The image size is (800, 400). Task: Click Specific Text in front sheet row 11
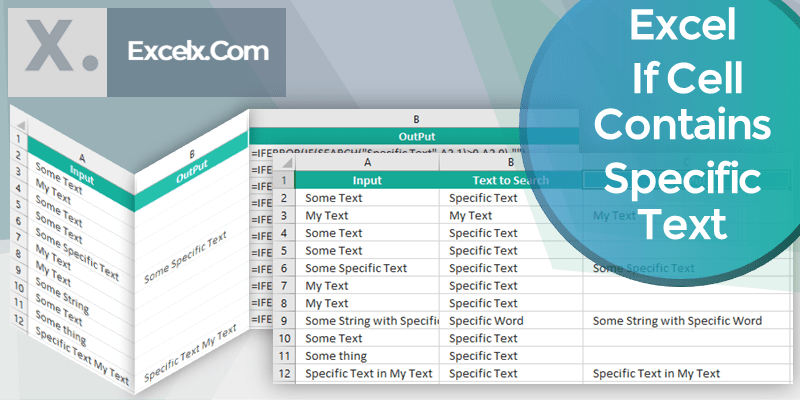pos(483,356)
